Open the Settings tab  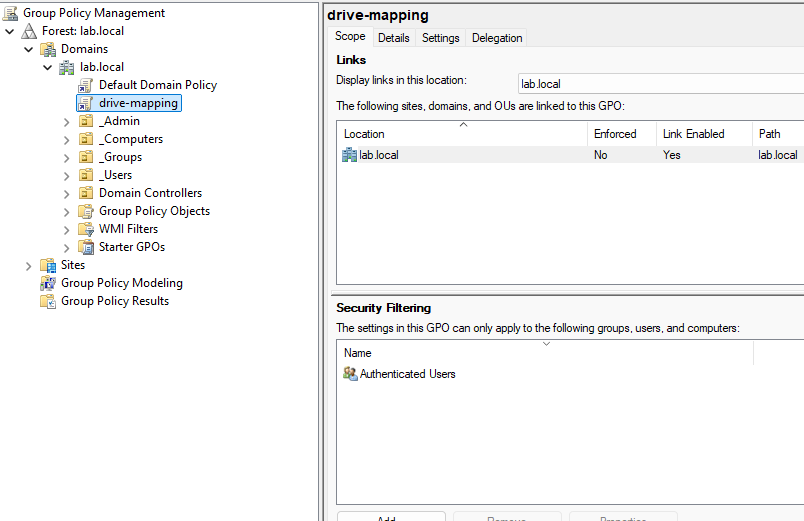coord(440,38)
